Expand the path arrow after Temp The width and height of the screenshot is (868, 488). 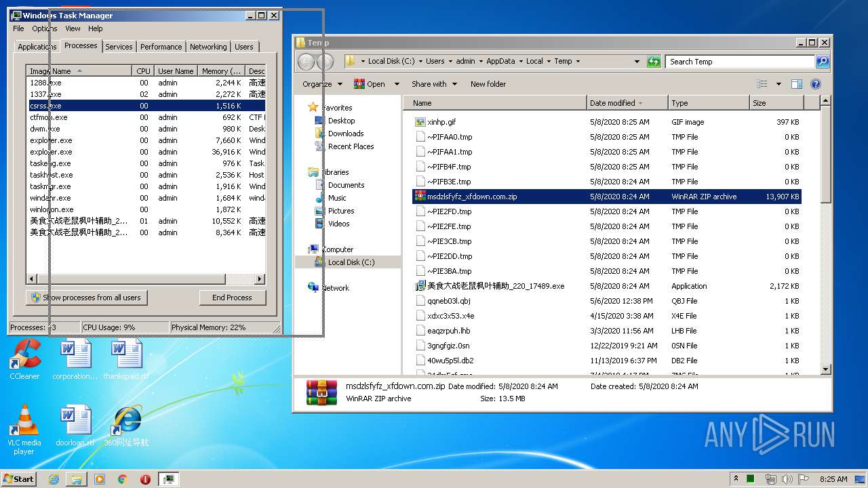coord(578,61)
